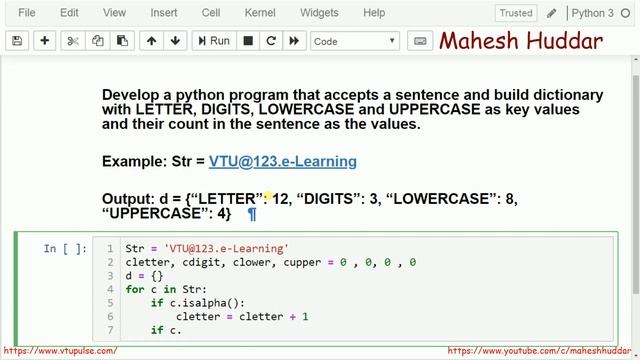This screenshot has height=360, width=640.
Task: Open the cell type Code dropdown
Action: click(355, 41)
